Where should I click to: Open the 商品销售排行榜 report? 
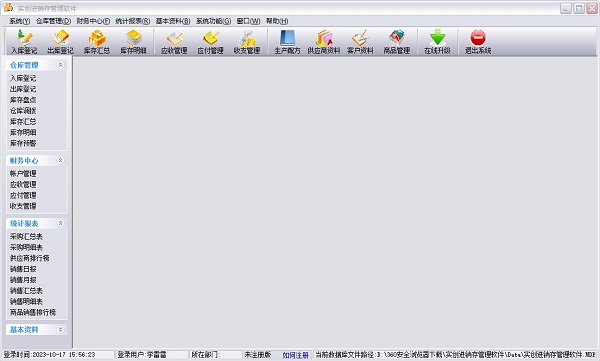[x=33, y=312]
